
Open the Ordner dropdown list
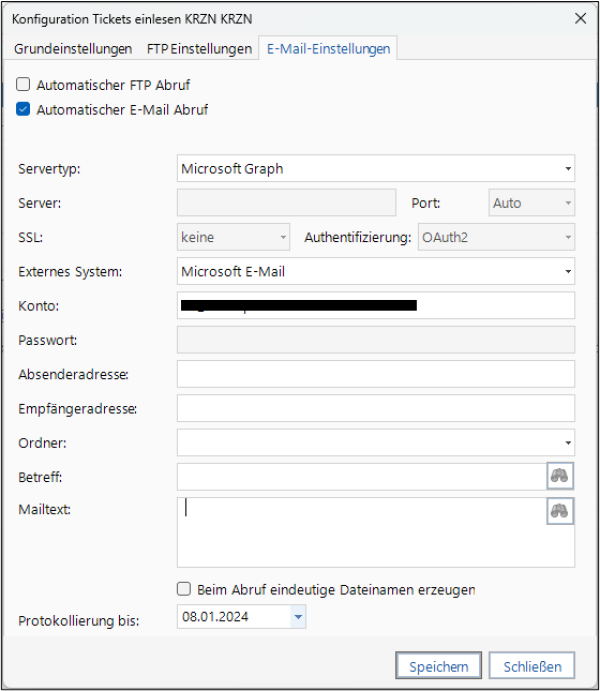pyautogui.click(x=568, y=442)
